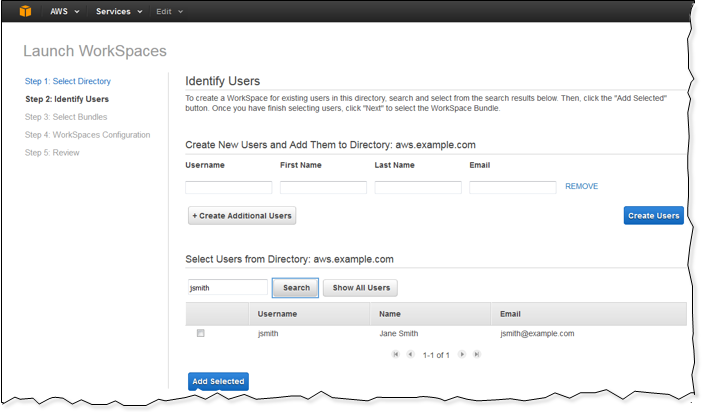Click the Identify Users heading

coord(222,81)
